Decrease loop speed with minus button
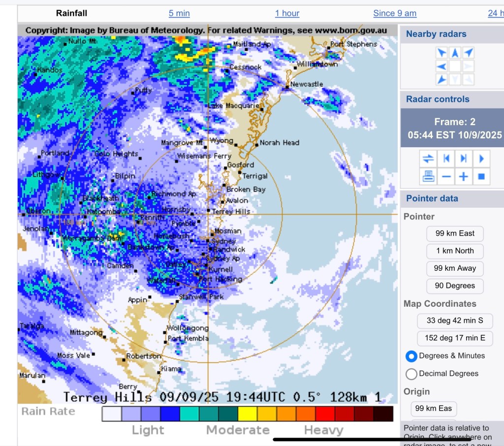 (446, 176)
